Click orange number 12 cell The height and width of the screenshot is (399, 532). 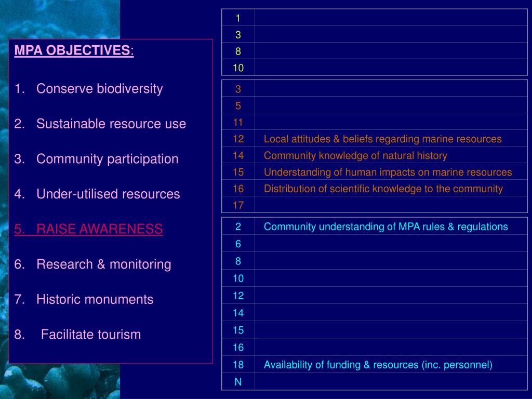pyautogui.click(x=238, y=139)
